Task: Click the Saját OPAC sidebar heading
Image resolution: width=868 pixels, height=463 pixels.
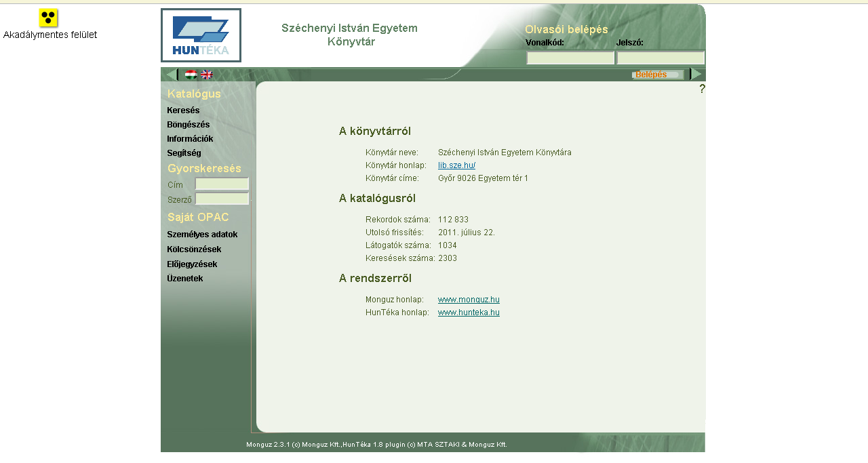Action: coord(198,218)
